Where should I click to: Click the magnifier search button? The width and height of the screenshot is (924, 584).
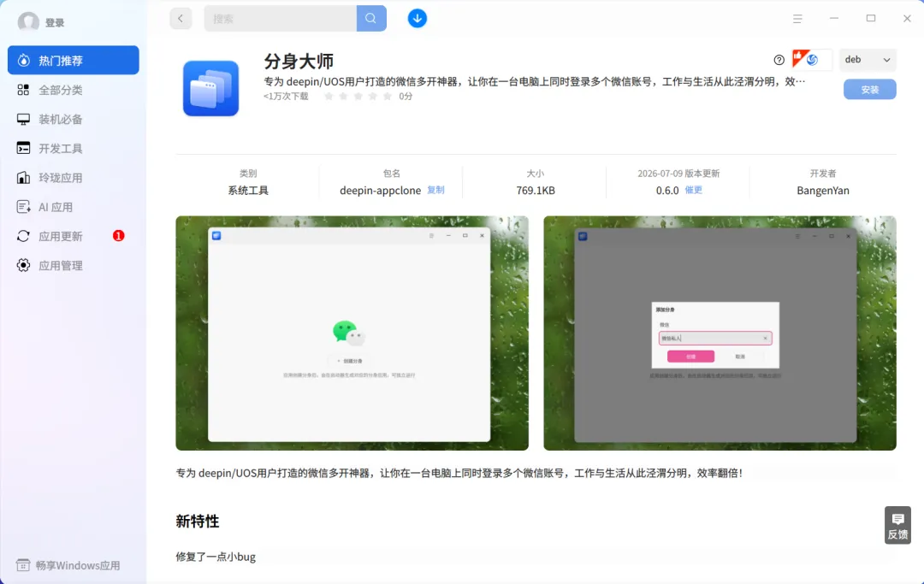[371, 18]
